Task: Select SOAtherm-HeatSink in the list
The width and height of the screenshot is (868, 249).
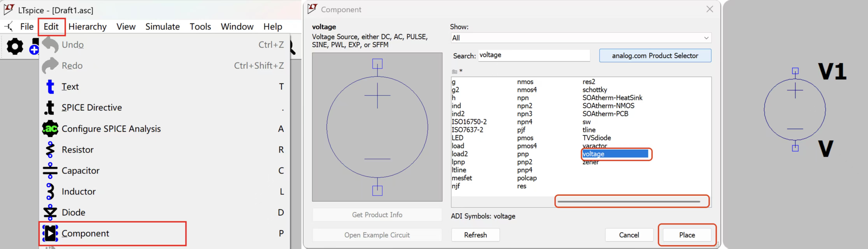Action: pos(612,98)
